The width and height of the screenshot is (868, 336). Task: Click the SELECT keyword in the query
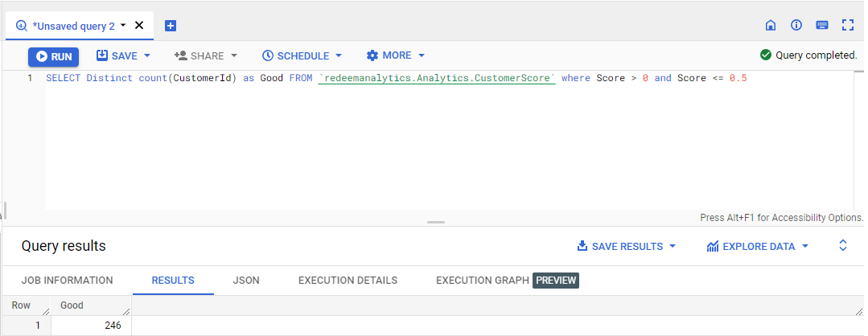[x=63, y=78]
